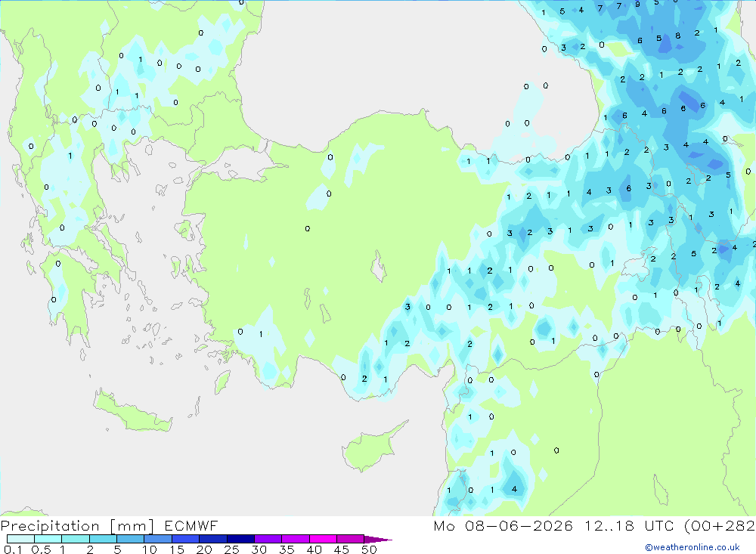Click the island of Crete on the map
This screenshot has height=554, width=756.
(x=132, y=412)
